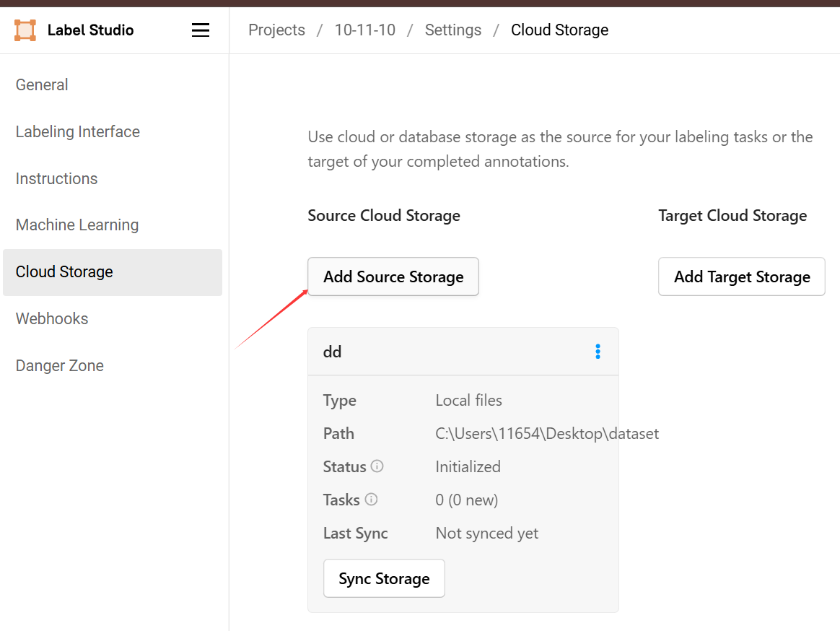
Task: Click the Tasks info icon
Action: tap(371, 500)
